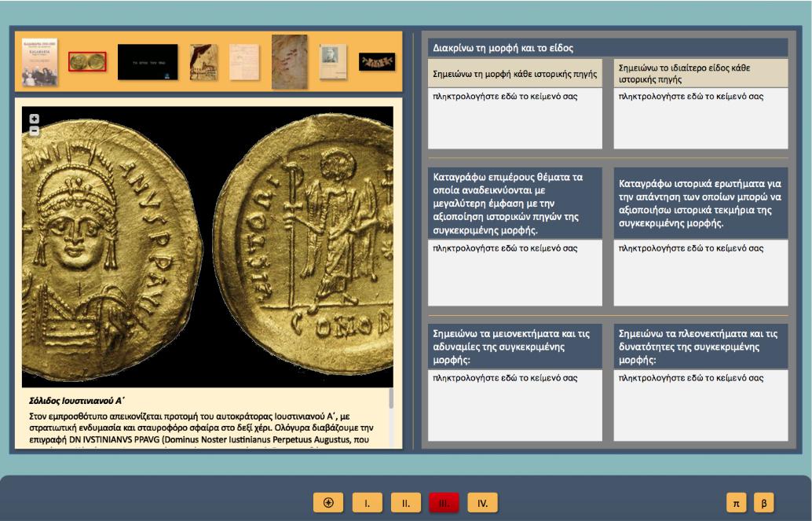This screenshot has width=812, height=521.
Task: Go to section II.
Action: coord(406,503)
